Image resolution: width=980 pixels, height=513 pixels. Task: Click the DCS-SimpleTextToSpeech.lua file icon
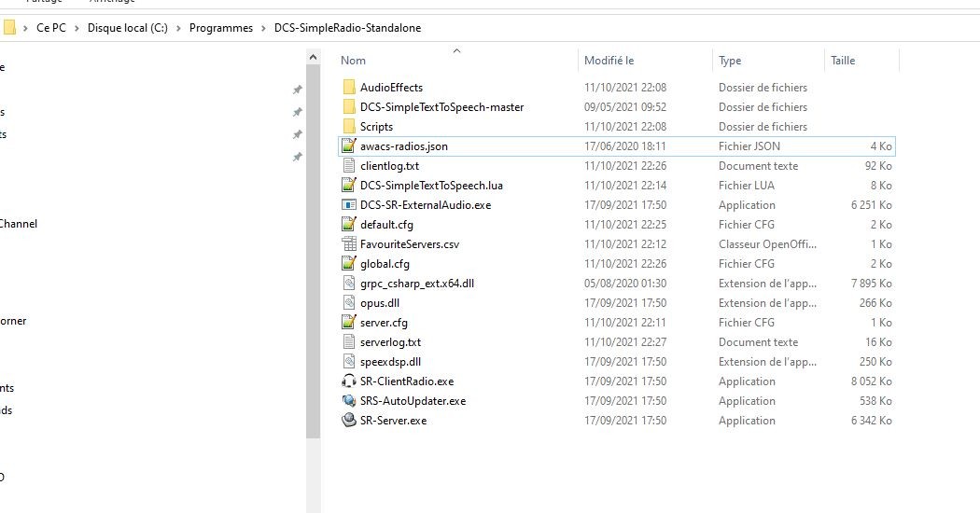[x=349, y=185]
